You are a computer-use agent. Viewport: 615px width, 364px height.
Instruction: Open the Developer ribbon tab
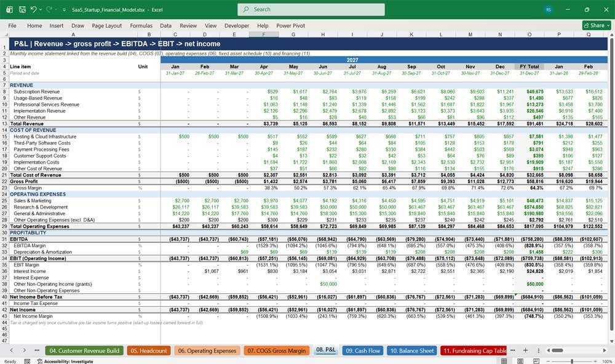click(237, 25)
